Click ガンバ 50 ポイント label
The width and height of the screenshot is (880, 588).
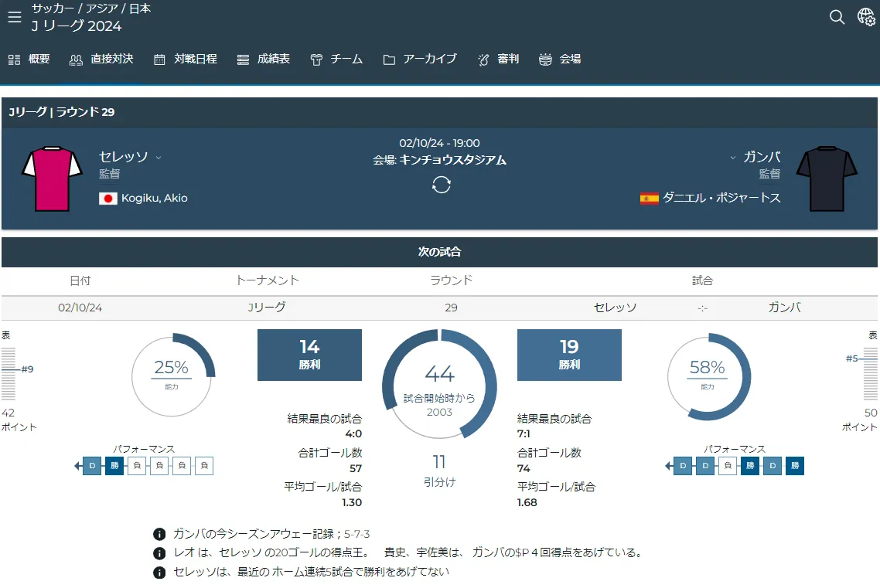[x=860, y=420]
